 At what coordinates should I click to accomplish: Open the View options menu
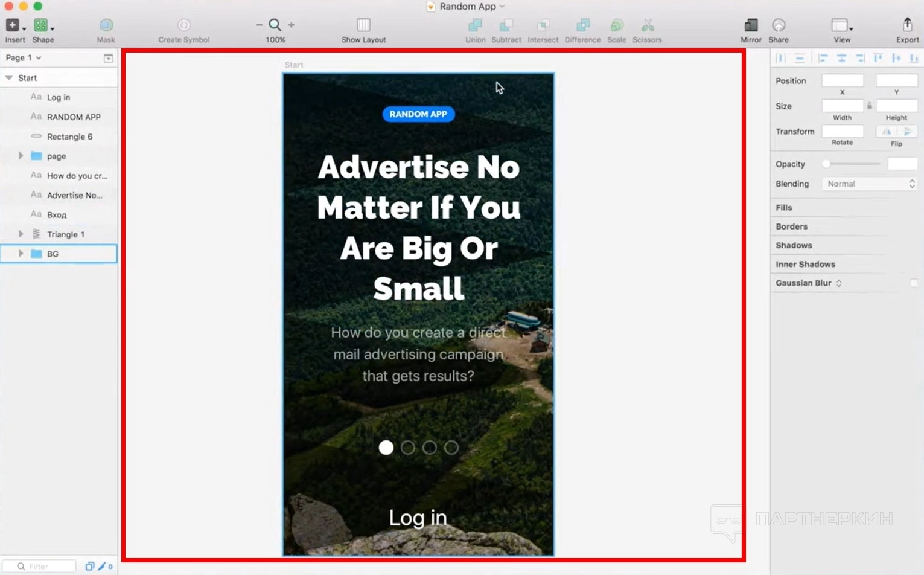(x=842, y=25)
